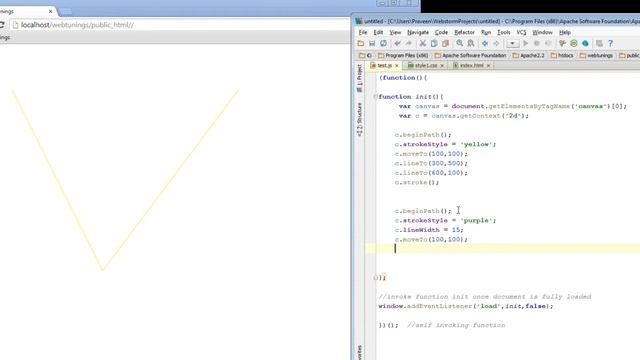Image resolution: width=640 pixels, height=360 pixels.
Task: Click the Help question mark icon
Action: click(x=611, y=43)
